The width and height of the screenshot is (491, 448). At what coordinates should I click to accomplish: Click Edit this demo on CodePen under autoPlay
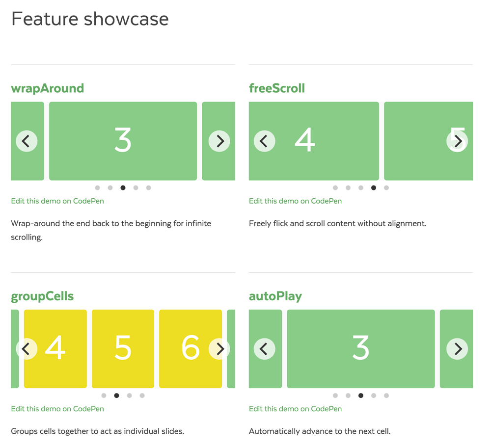point(295,408)
